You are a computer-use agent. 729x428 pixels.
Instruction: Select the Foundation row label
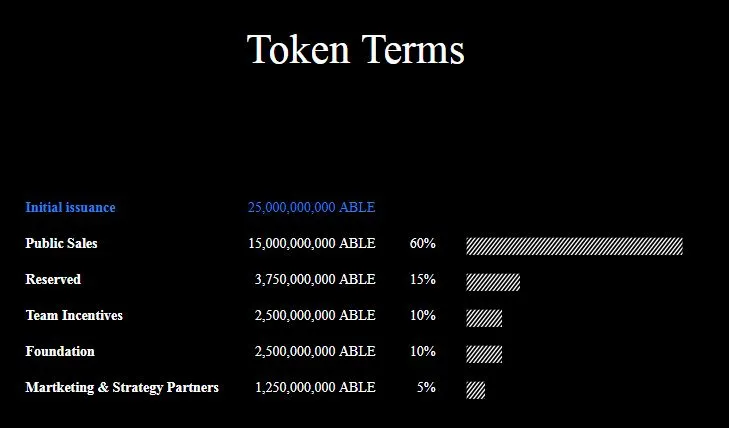pos(60,351)
